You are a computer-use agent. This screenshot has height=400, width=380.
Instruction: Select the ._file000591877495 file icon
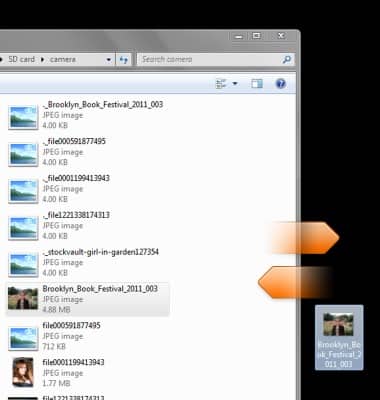coord(23,154)
